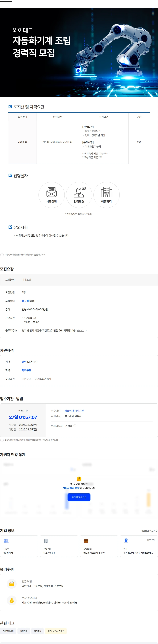The image size is (158, 644).
Task: Click the remaining time 27일 countdown
Action: (23, 417)
